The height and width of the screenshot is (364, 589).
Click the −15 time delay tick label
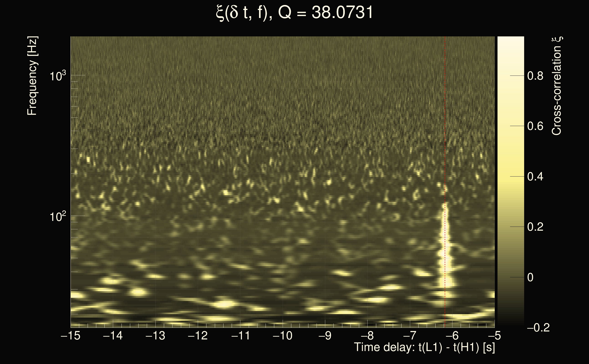coord(70,336)
